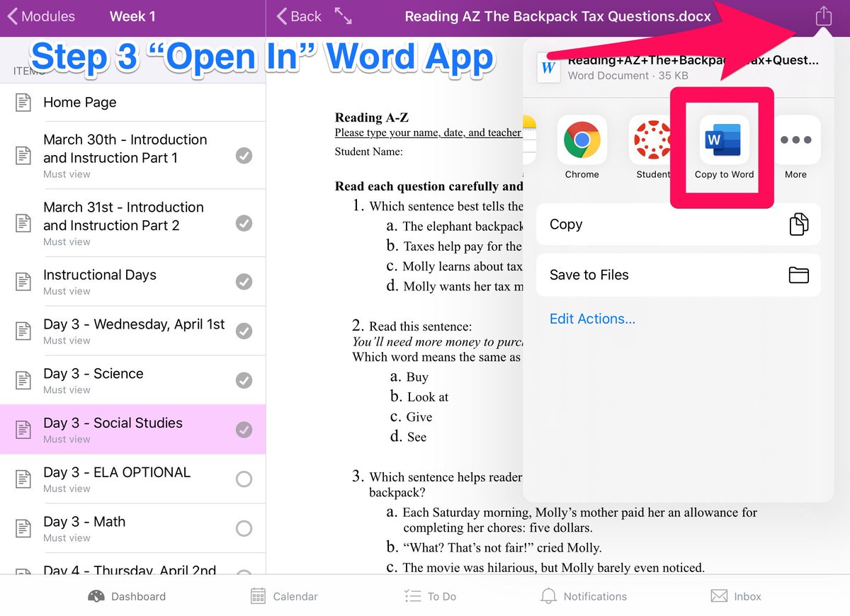
Task: Select the Copy action row
Action: (679, 224)
